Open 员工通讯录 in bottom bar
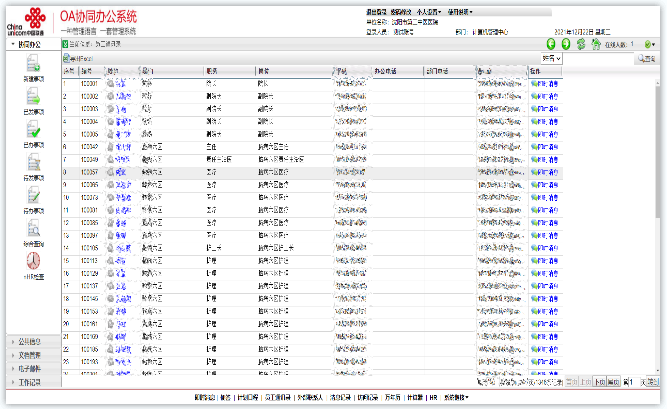The image size is (667, 409). click(x=278, y=398)
